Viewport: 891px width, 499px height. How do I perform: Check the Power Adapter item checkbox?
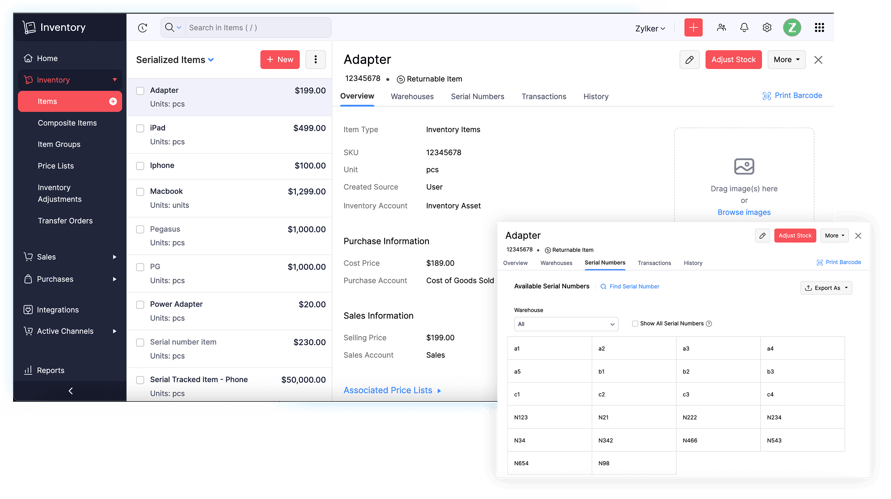pyautogui.click(x=140, y=305)
